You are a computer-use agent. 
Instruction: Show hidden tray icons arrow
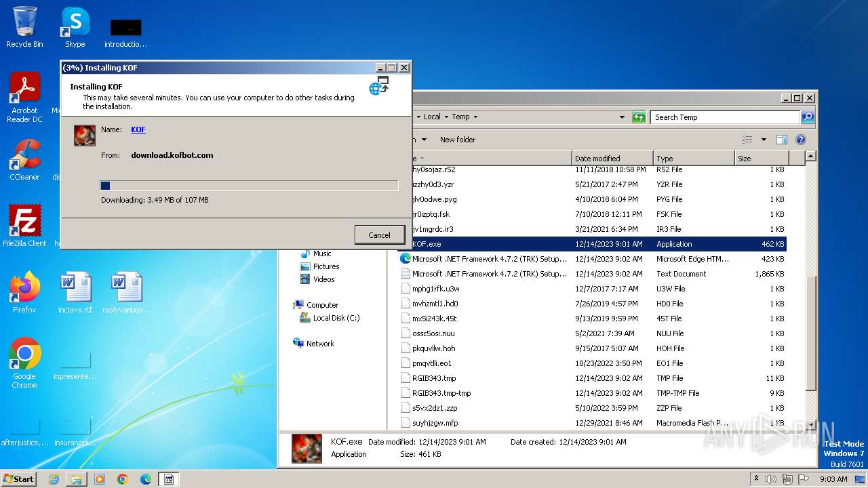(x=756, y=479)
